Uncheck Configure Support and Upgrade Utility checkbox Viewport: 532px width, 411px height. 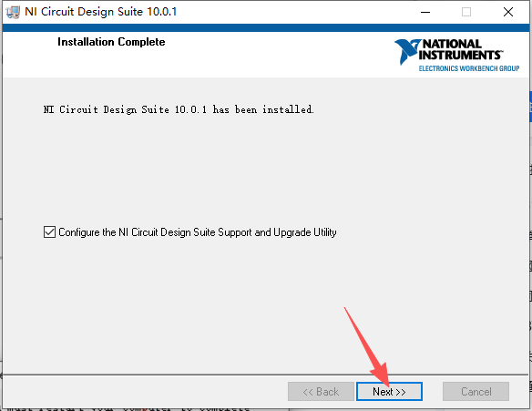[49, 232]
